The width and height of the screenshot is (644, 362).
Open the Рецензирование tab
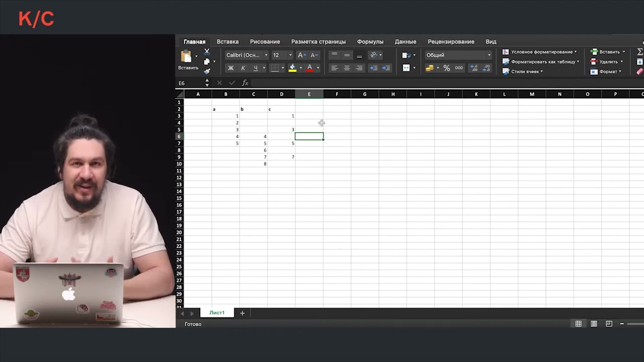(451, 42)
